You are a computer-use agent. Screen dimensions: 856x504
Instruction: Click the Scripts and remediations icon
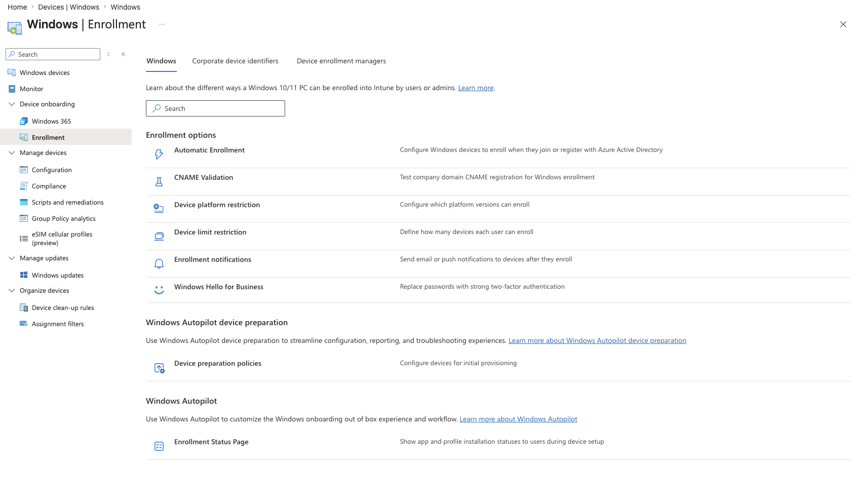tap(24, 202)
